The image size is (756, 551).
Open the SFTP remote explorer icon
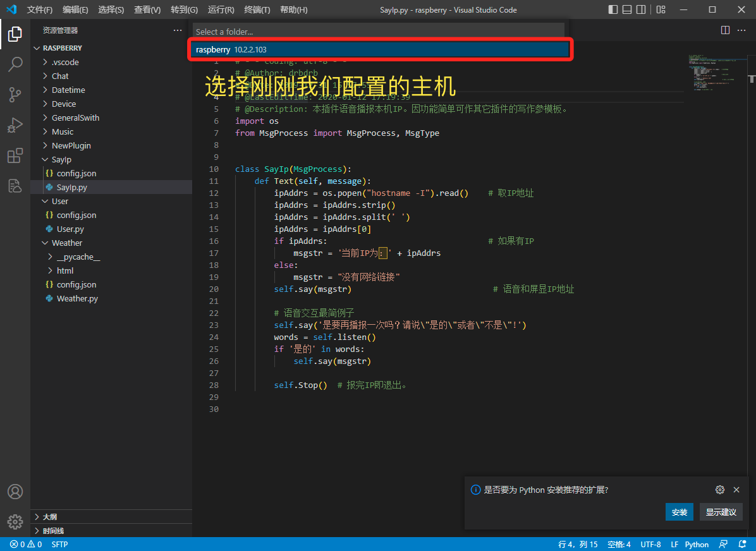[x=15, y=186]
